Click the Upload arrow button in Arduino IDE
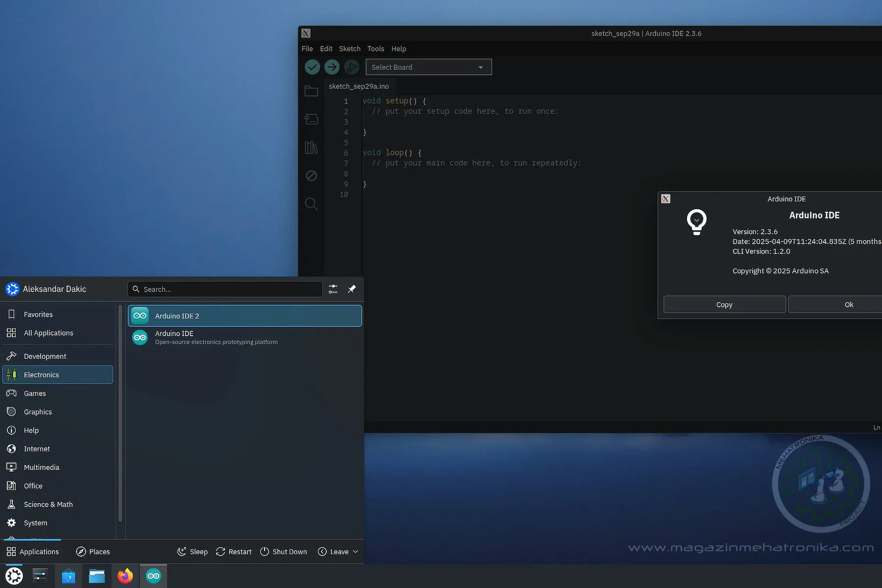This screenshot has width=882, height=588. pos(332,67)
